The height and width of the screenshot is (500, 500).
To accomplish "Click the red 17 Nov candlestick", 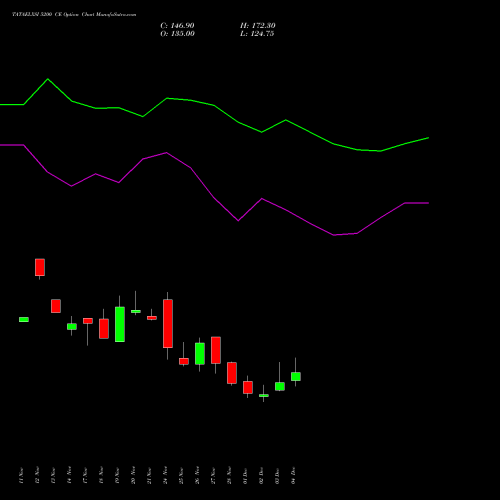I will [x=88, y=321].
